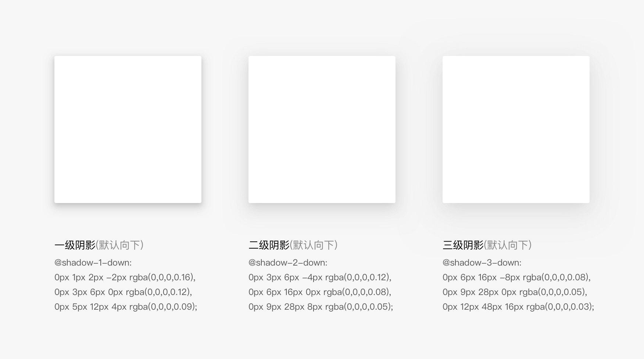Select the 二级阴影 heading text

pyautogui.click(x=269, y=245)
